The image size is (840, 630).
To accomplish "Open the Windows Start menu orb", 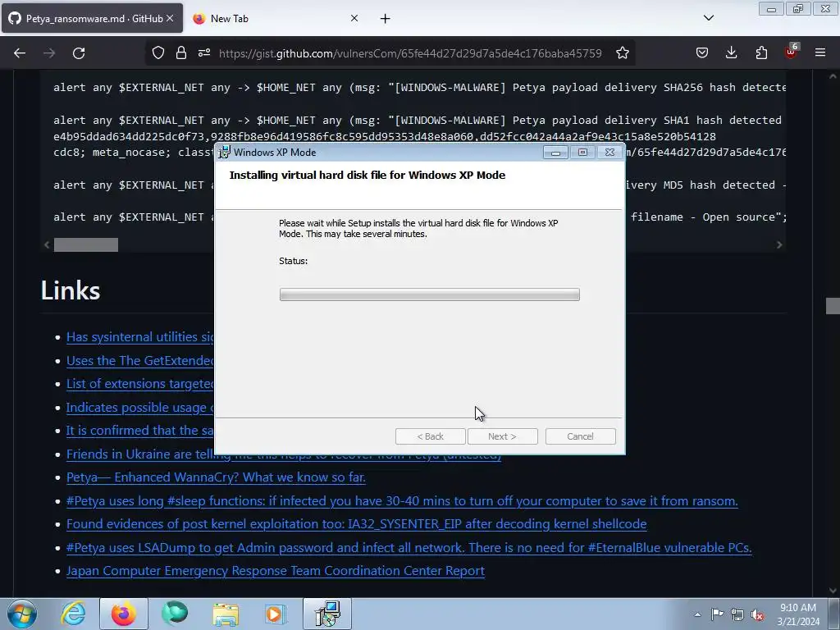I will click(22, 614).
